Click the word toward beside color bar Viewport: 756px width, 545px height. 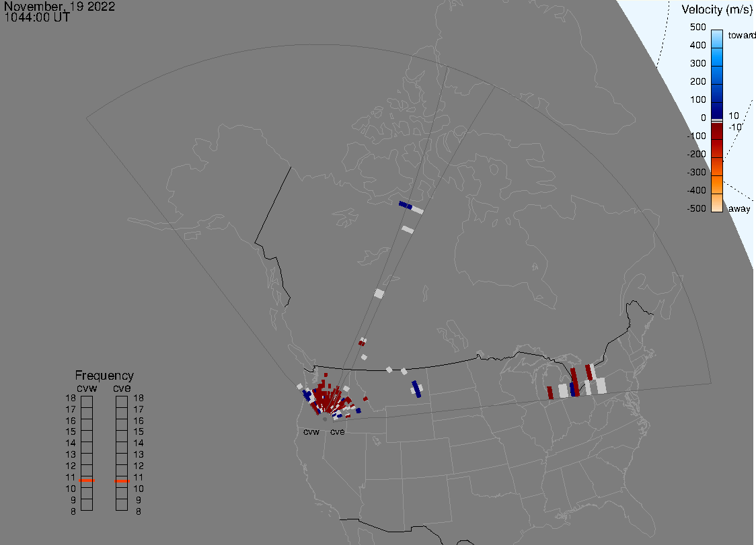coord(741,35)
